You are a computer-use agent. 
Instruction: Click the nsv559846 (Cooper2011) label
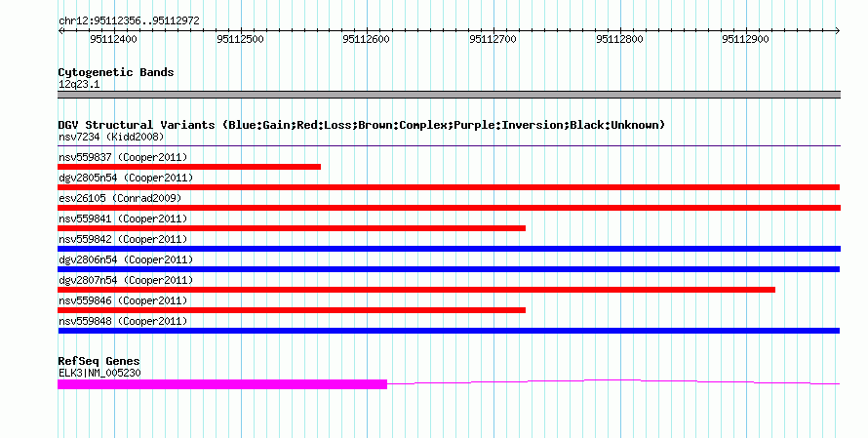[123, 300]
